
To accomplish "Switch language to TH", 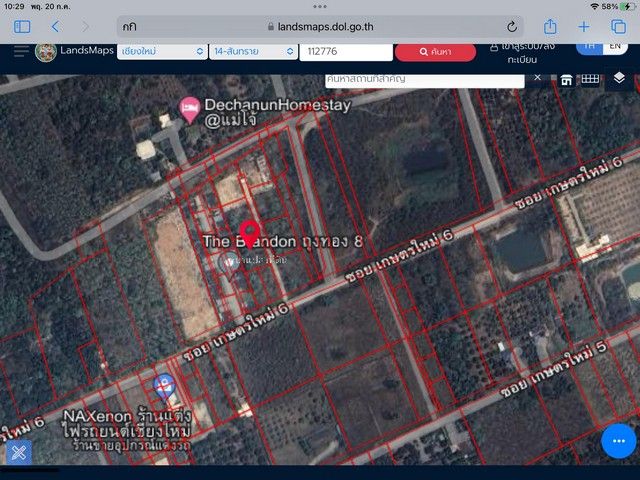I will (x=589, y=47).
